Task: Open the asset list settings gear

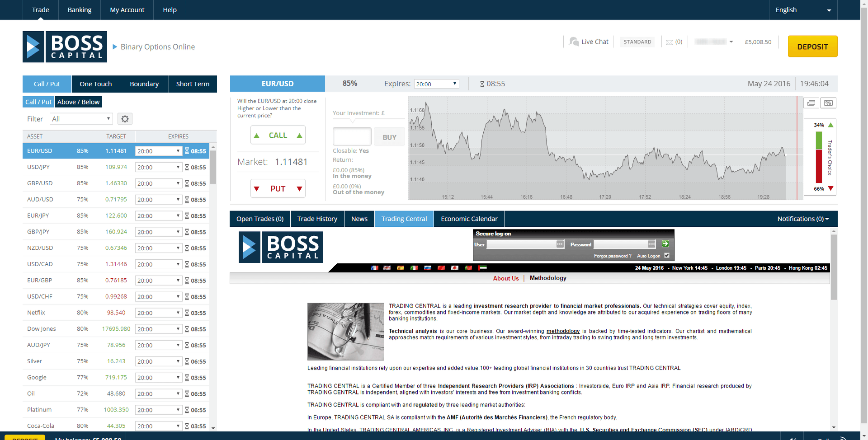Action: tap(125, 119)
